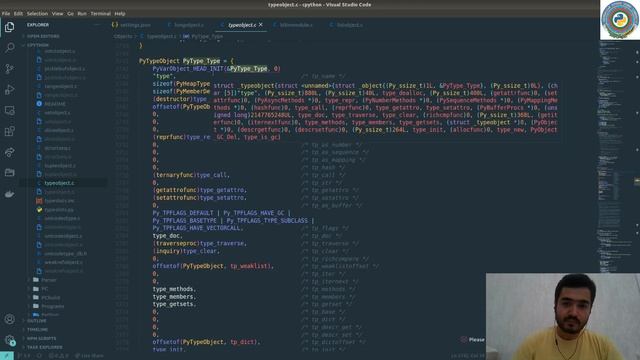640x360 pixels.
Task: Open Explorer's more actions ellipsis
Action: pyautogui.click(x=97, y=25)
